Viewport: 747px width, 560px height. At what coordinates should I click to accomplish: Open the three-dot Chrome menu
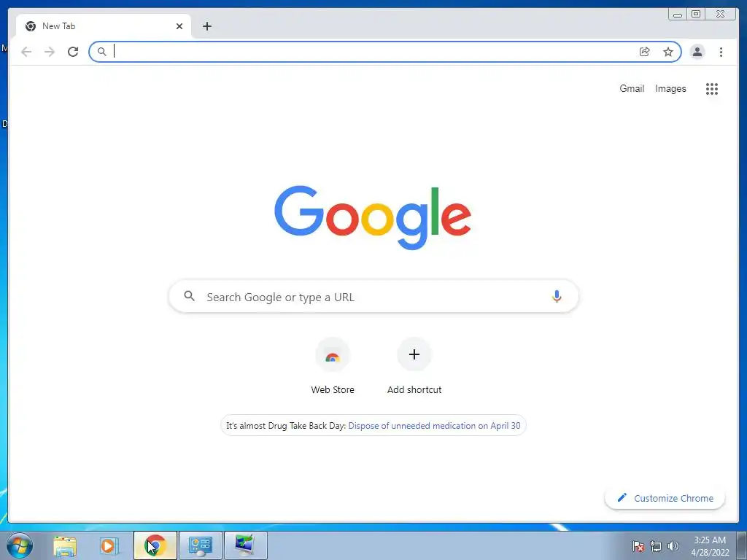721,52
